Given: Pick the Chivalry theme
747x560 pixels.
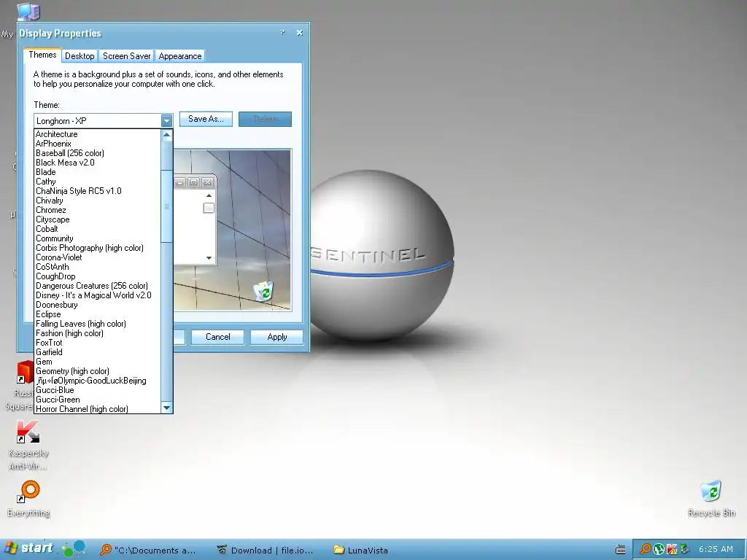Looking at the screenshot, I should tap(98, 201).
